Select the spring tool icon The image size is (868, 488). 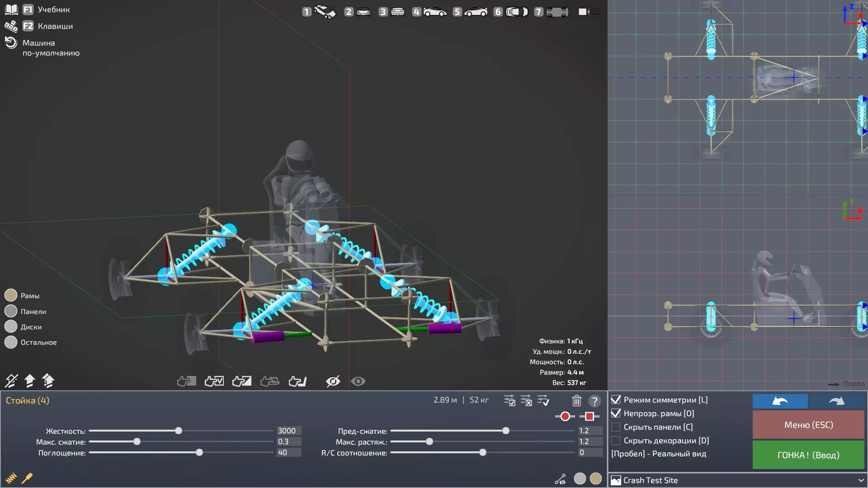pyautogui.click(x=11, y=478)
